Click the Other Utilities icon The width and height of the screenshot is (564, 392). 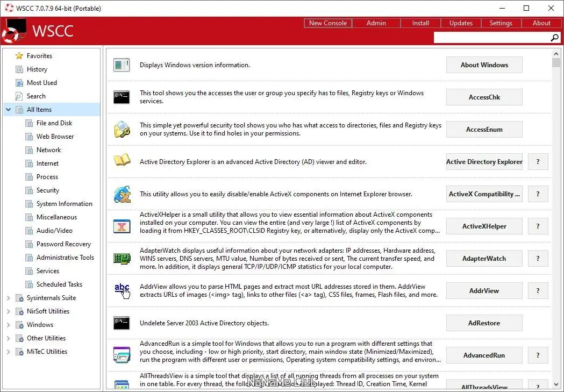[x=20, y=338]
